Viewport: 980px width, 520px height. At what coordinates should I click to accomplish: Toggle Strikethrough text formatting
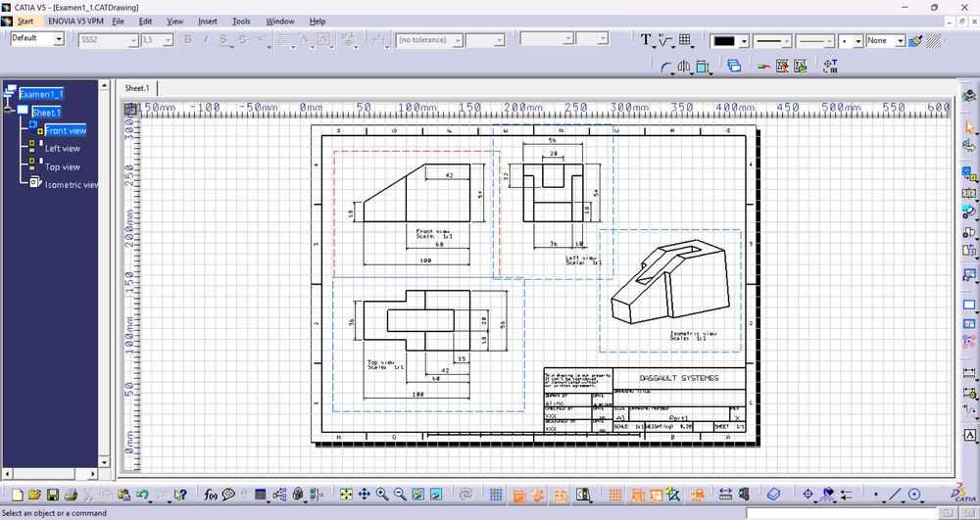point(242,40)
